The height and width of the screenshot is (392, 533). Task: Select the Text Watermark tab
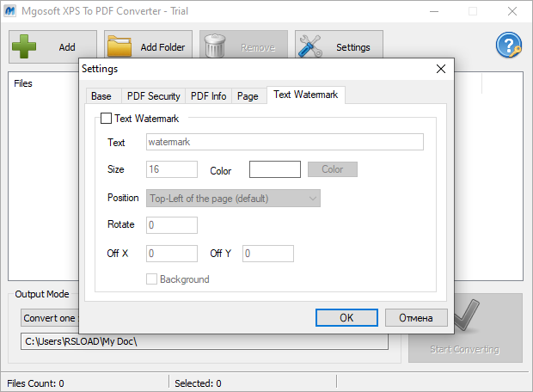pyautogui.click(x=305, y=95)
